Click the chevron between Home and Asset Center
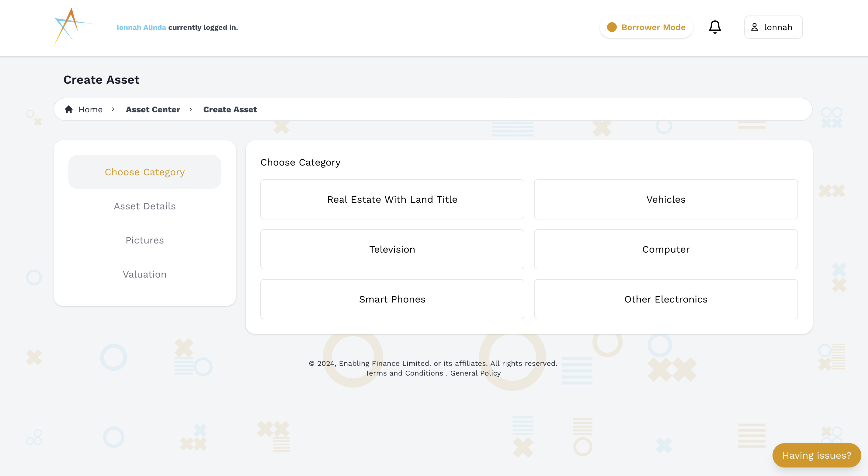The width and height of the screenshot is (868, 476). [x=113, y=110]
